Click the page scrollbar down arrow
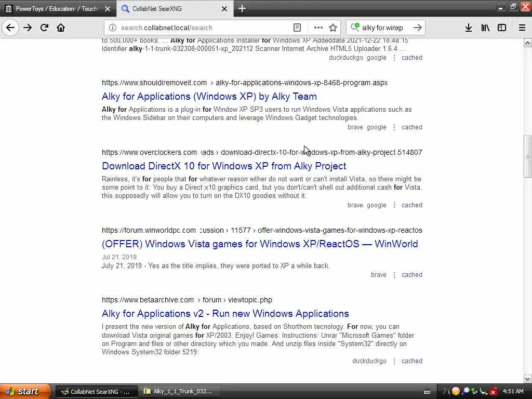 point(528,379)
